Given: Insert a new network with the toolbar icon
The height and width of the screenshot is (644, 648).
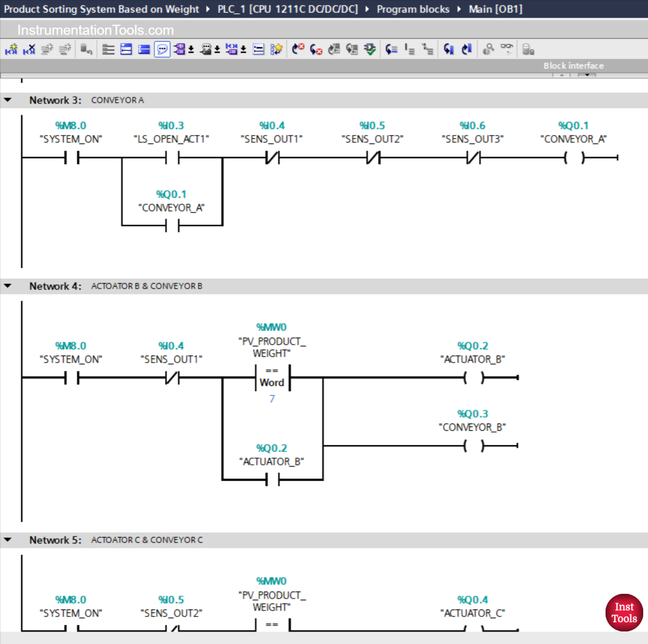Looking at the screenshot, I should (11, 49).
